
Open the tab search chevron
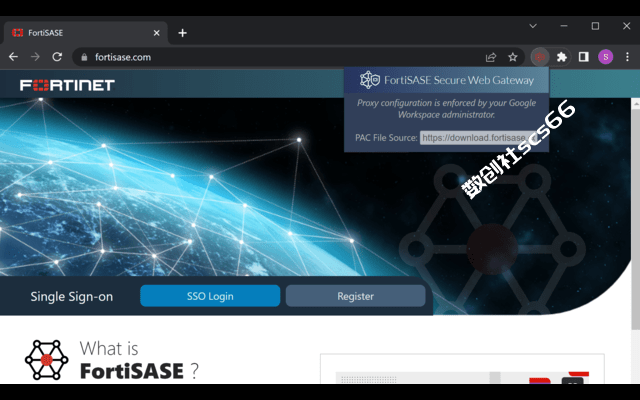pyautogui.click(x=533, y=26)
